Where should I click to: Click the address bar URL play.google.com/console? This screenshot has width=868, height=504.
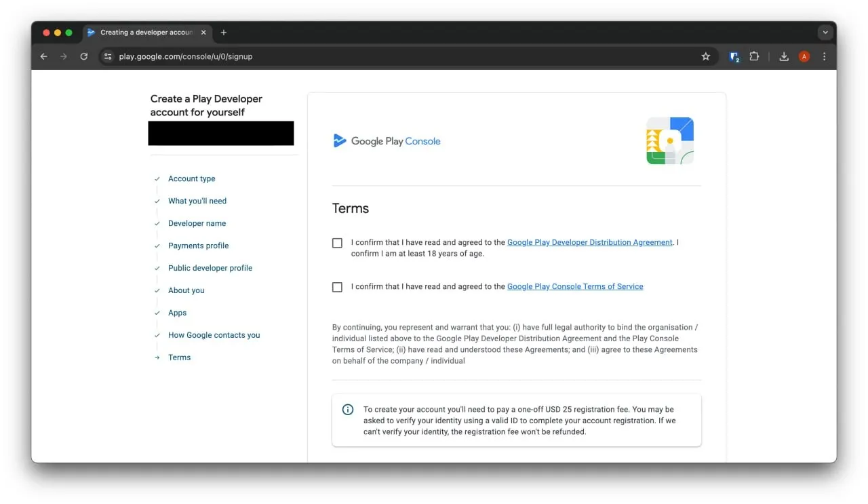coord(186,57)
